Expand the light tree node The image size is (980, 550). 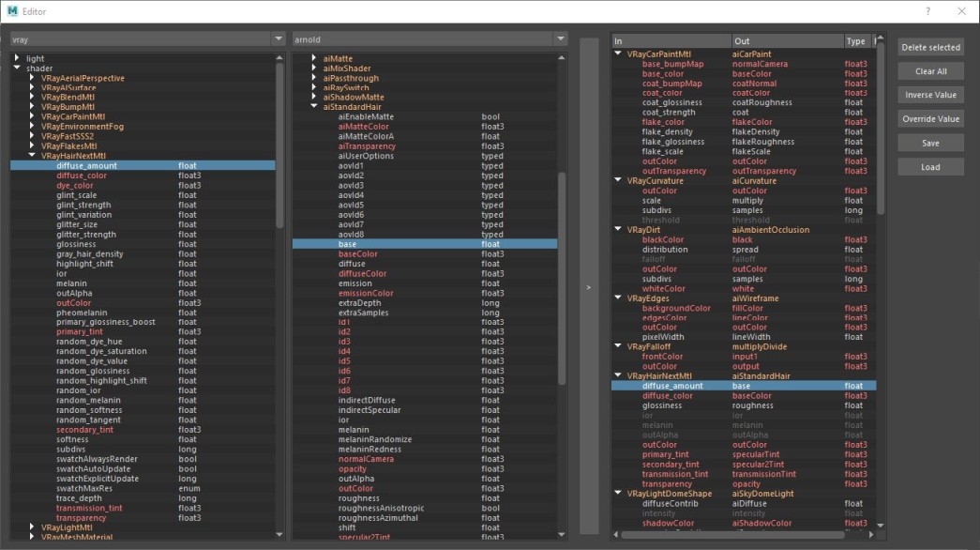coord(17,58)
